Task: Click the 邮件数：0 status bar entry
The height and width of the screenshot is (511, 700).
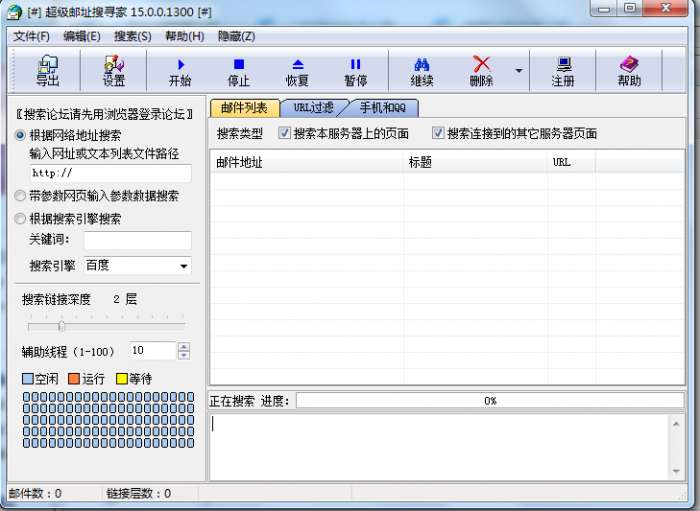Action: click(x=35, y=493)
